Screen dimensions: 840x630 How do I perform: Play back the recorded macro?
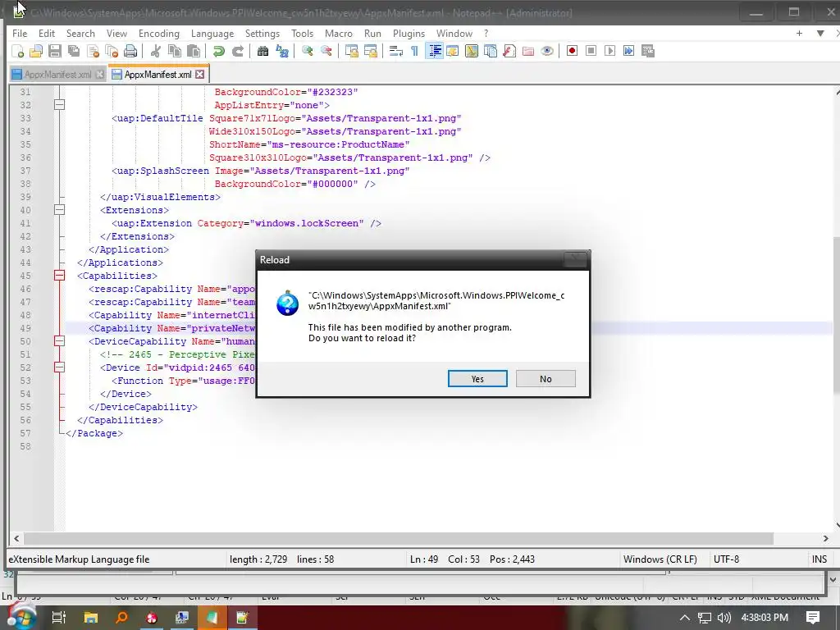click(x=609, y=51)
